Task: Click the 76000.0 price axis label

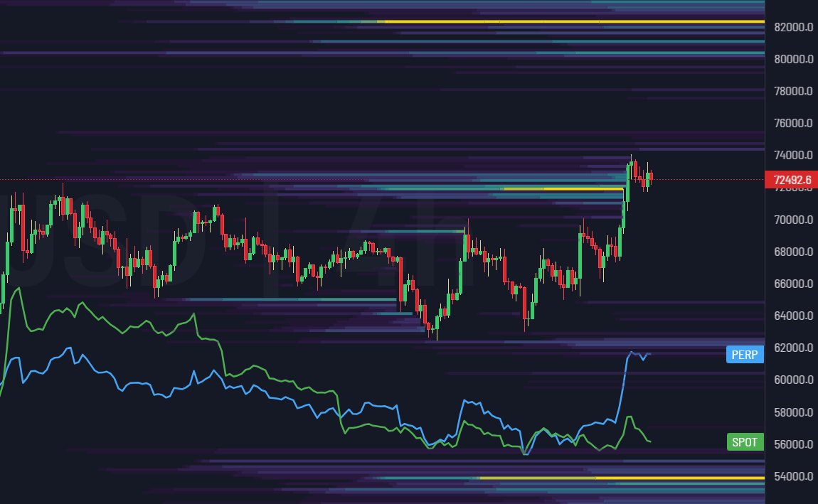Action: 793,123
